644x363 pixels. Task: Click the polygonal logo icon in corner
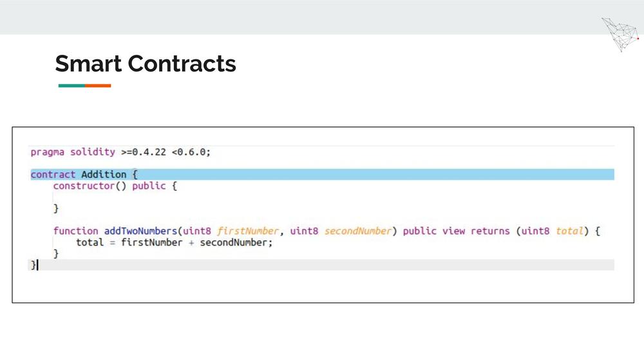[620, 35]
